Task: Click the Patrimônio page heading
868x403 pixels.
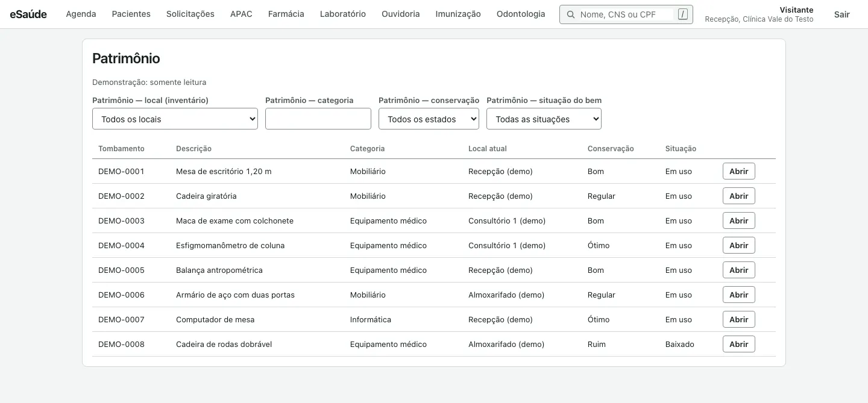Action: [x=126, y=58]
